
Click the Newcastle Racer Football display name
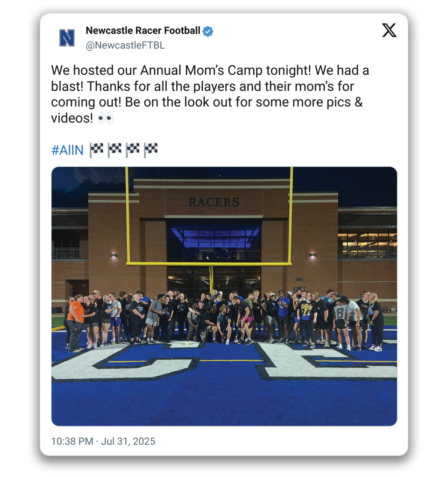[x=143, y=30]
